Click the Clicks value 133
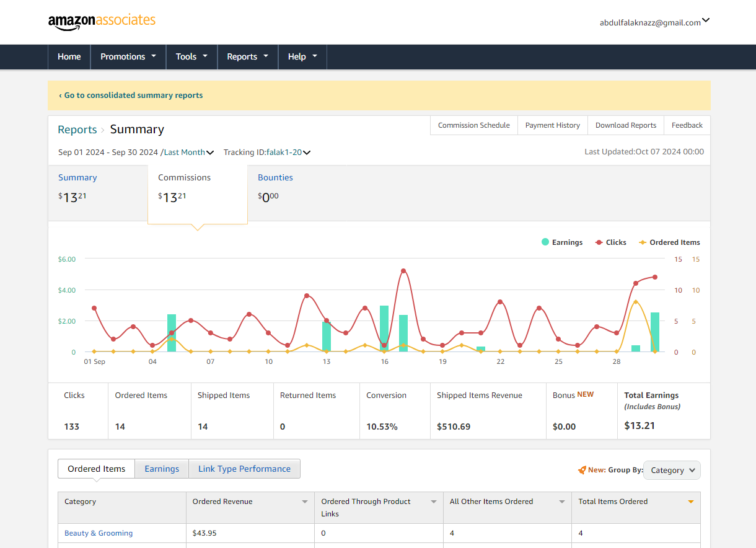756x548 pixels. [72, 426]
